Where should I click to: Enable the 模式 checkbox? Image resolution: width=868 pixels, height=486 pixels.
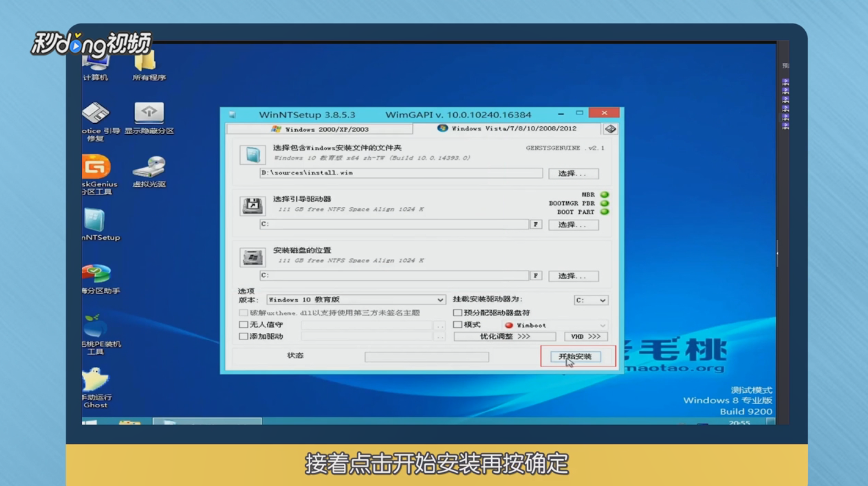click(x=457, y=325)
